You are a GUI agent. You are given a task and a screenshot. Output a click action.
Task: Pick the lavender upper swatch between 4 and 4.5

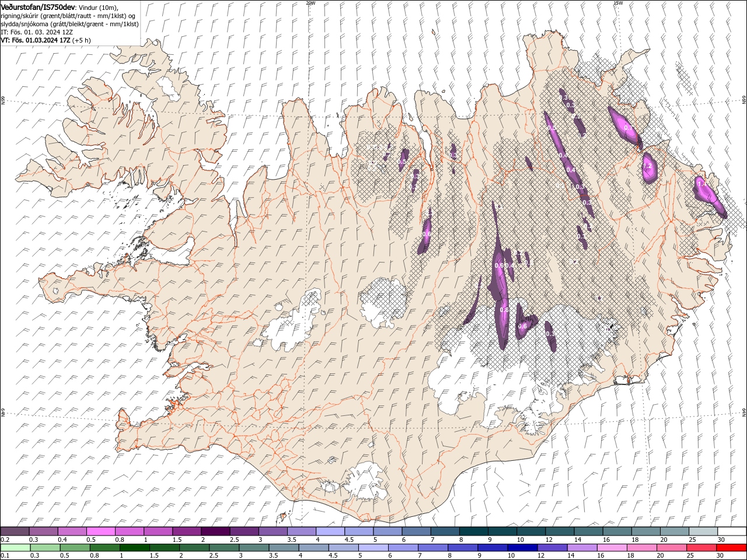330,531
